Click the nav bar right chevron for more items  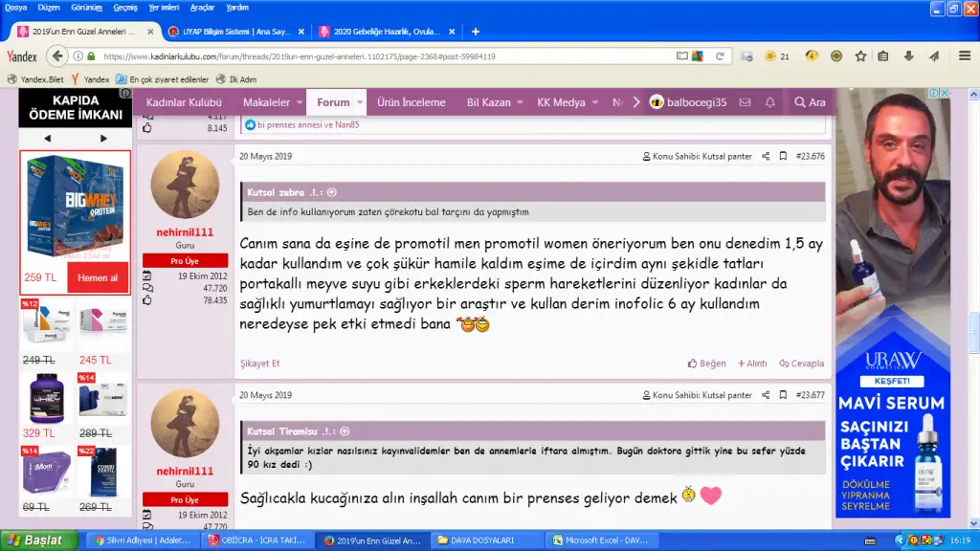click(636, 101)
